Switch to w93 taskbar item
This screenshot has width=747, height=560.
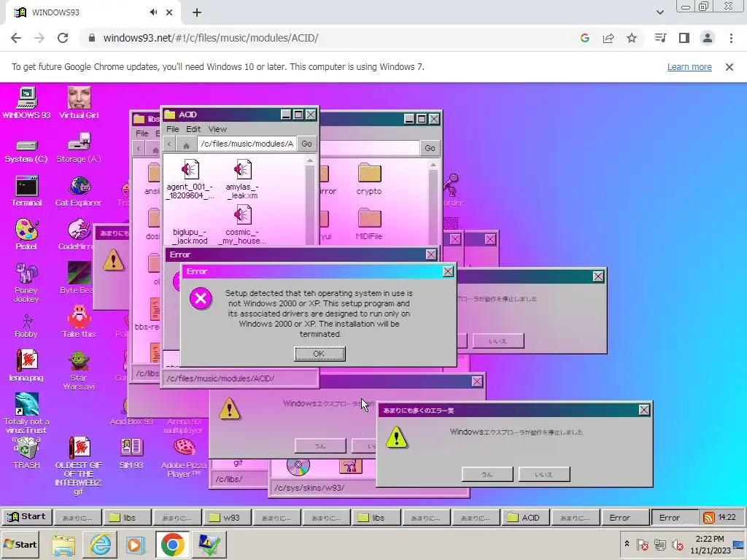pos(227,518)
